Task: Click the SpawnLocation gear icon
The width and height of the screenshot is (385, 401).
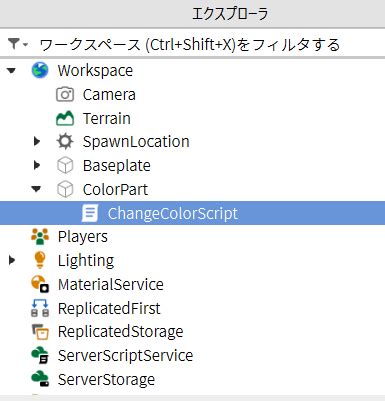Action: (x=65, y=142)
